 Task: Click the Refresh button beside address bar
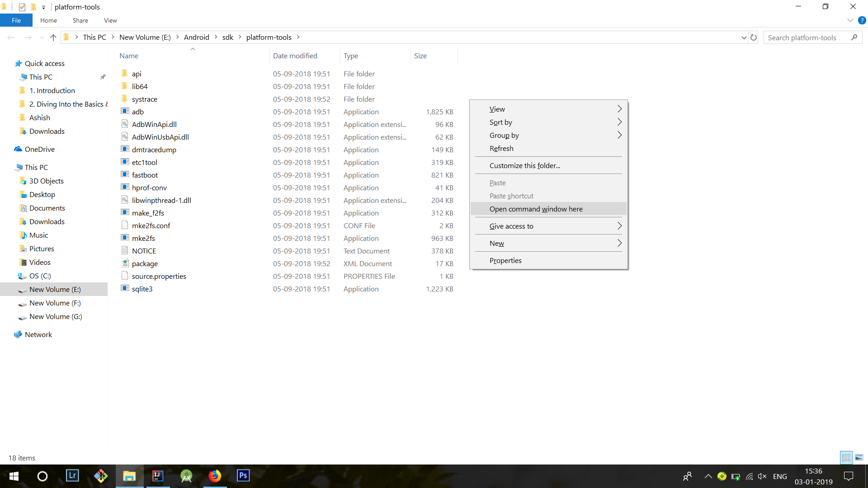tap(754, 38)
